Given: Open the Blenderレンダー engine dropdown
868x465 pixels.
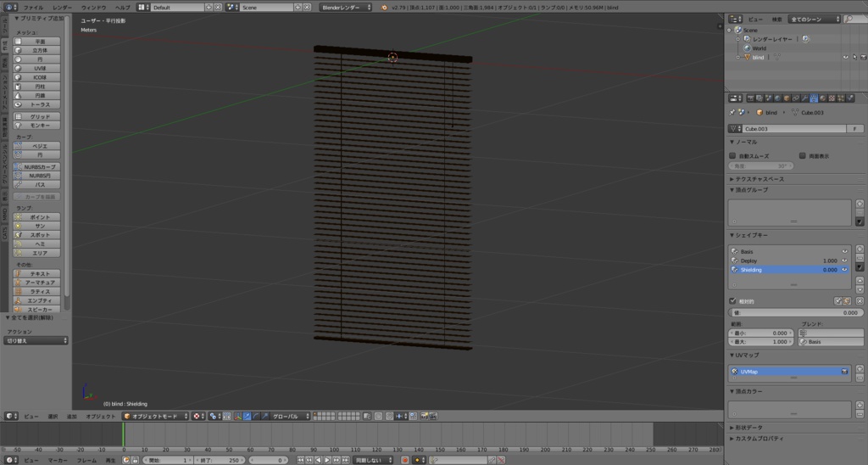Looking at the screenshot, I should coord(346,7).
